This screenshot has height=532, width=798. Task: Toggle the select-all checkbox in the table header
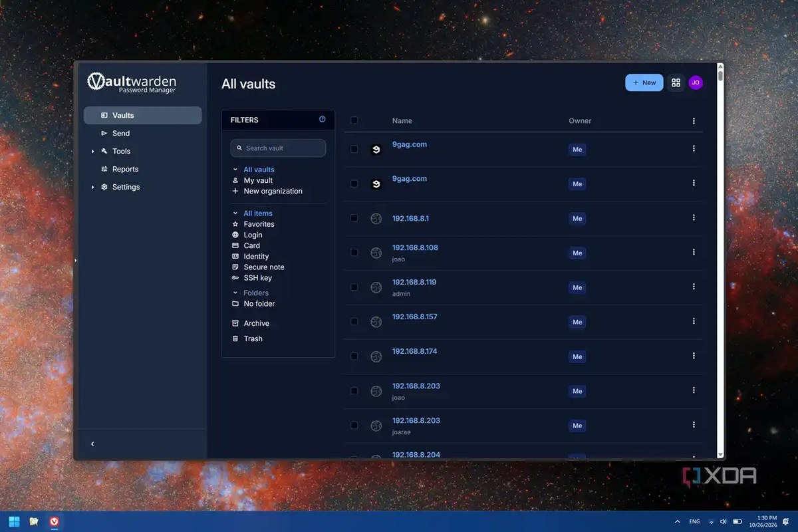pyautogui.click(x=354, y=120)
